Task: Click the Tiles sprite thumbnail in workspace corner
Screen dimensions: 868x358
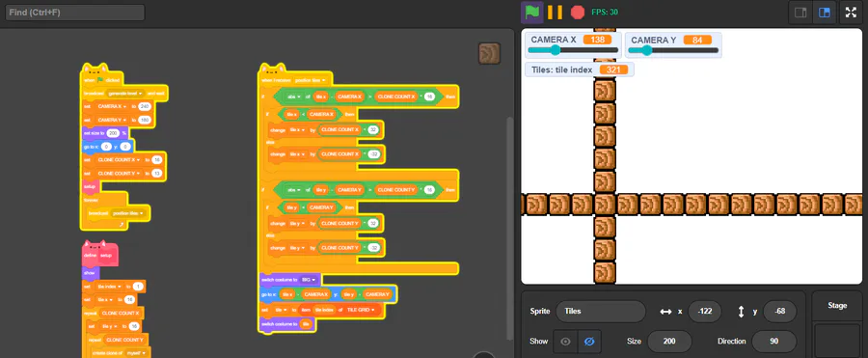Action: click(489, 53)
